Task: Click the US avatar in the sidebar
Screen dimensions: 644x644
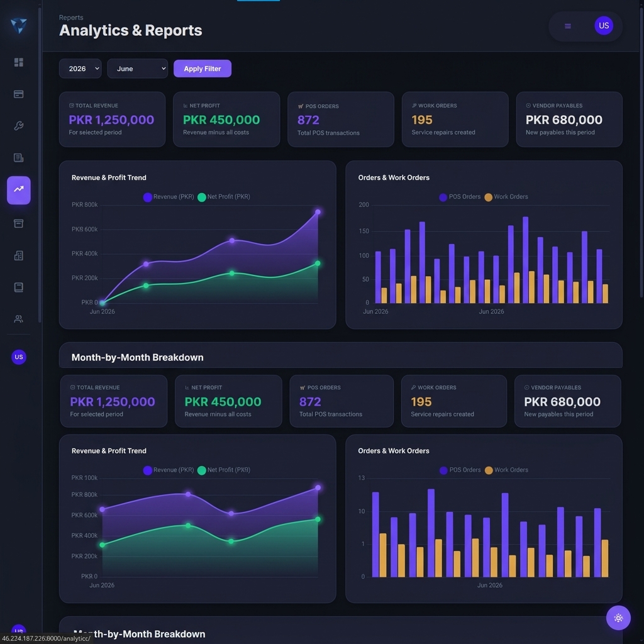Action: [18, 357]
